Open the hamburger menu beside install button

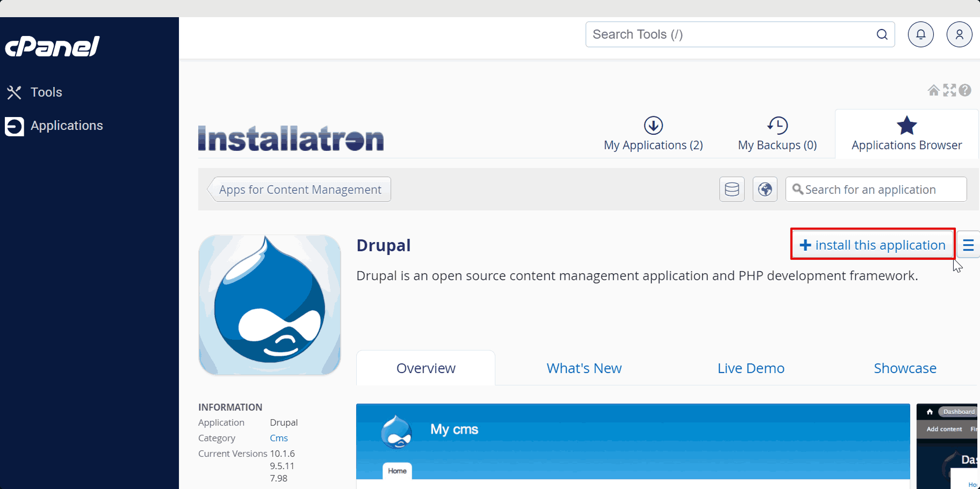coord(968,245)
